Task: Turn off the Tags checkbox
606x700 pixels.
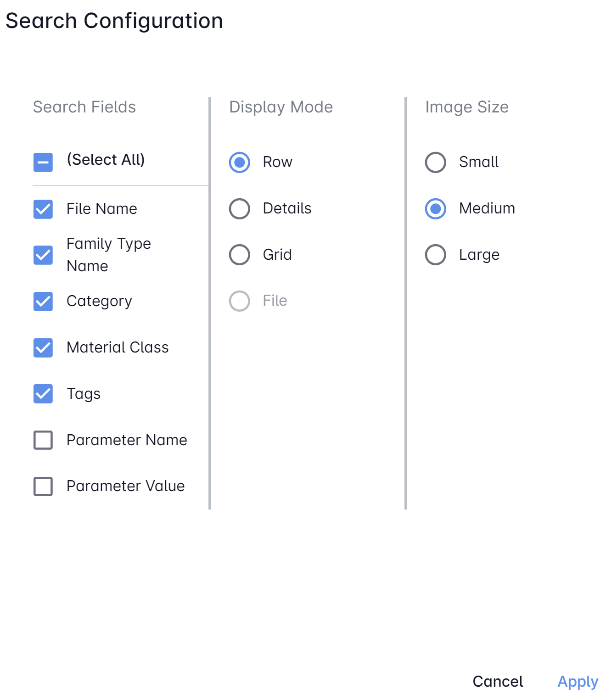Action: tap(43, 394)
